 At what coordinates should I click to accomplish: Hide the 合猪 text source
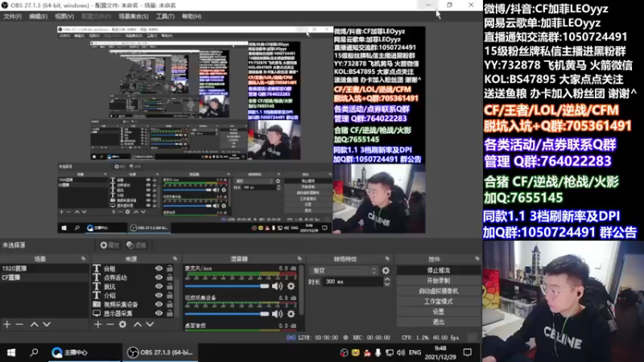pos(159,269)
